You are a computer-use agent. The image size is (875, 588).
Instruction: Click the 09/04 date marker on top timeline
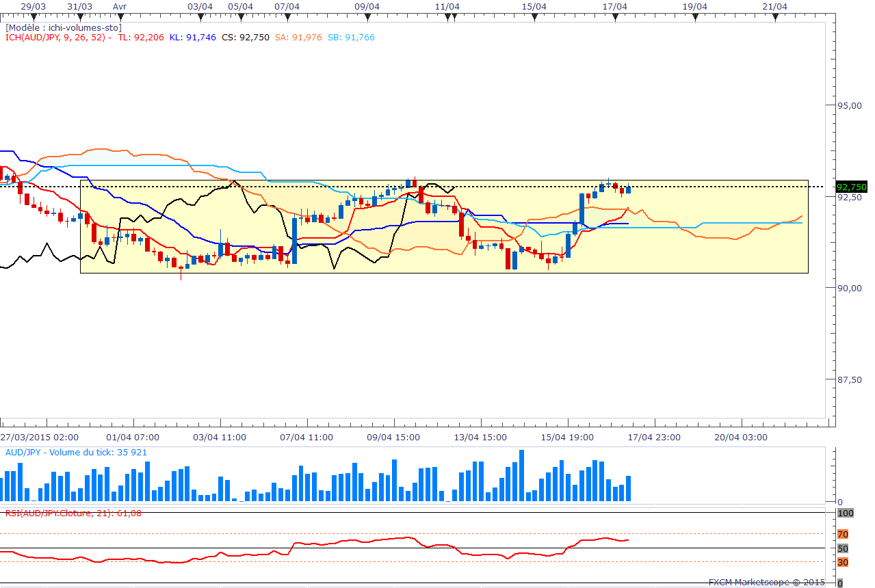tap(367, 6)
